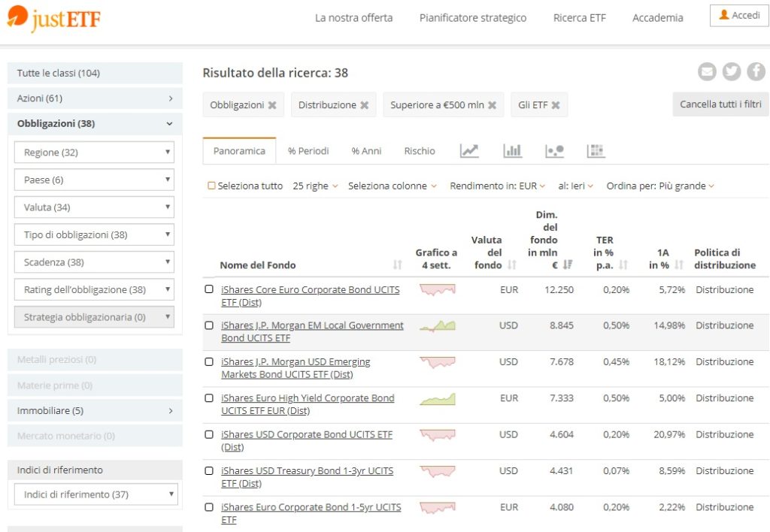Click the email share icon
Viewport: 770px width, 532px height.
tap(707, 72)
